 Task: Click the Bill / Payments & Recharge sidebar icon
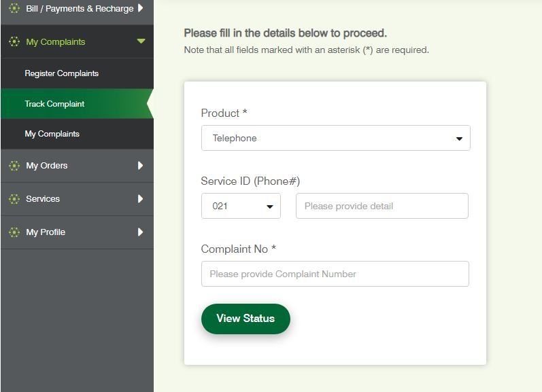click(x=14, y=8)
